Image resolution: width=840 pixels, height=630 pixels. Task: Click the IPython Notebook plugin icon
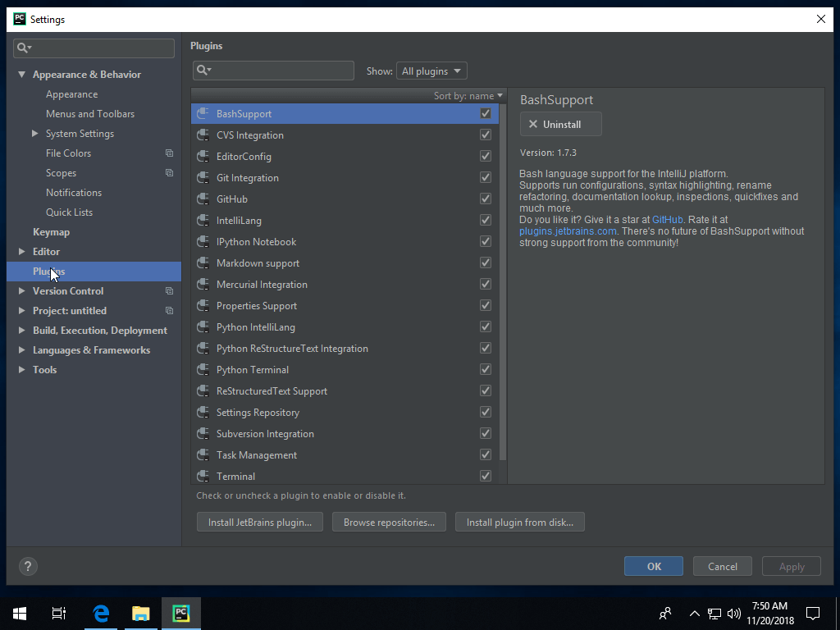tap(203, 242)
